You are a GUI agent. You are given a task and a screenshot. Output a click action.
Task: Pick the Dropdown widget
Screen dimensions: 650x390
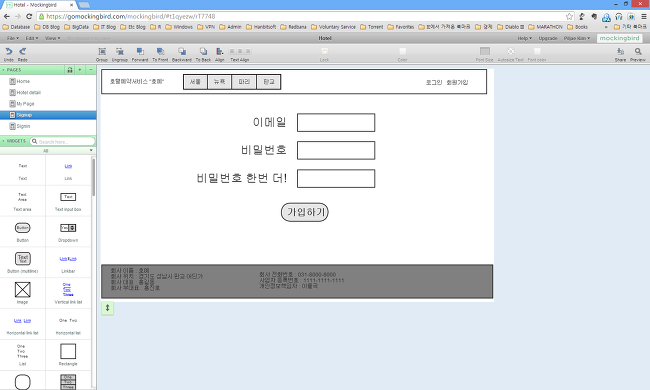coord(68,232)
